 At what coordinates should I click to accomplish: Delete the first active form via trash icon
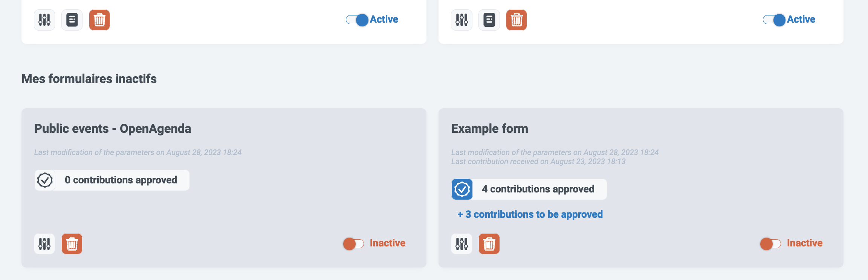pyautogui.click(x=99, y=20)
